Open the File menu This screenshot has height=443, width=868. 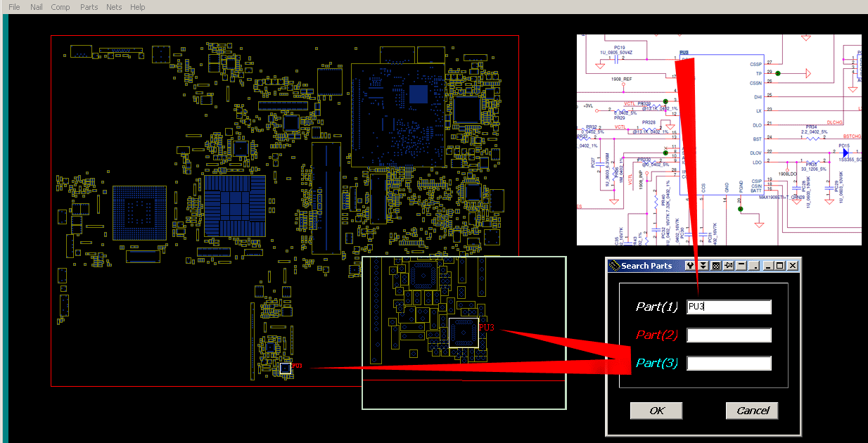pyautogui.click(x=14, y=7)
